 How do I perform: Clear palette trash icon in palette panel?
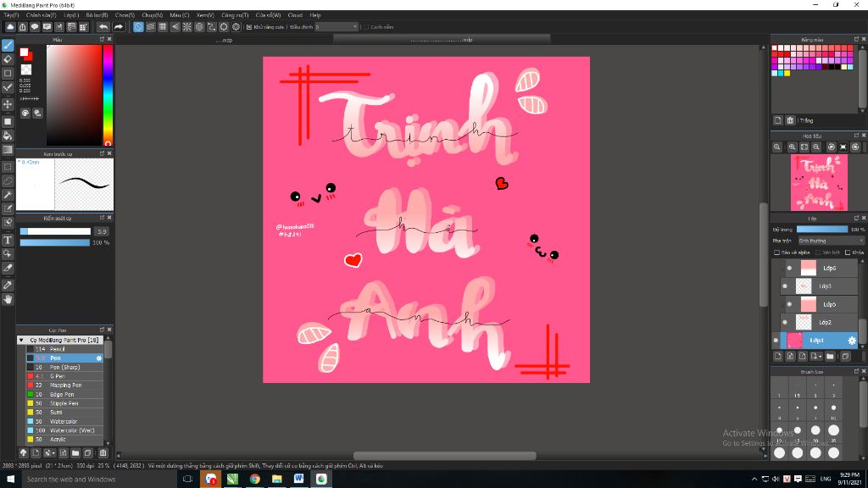(791, 120)
